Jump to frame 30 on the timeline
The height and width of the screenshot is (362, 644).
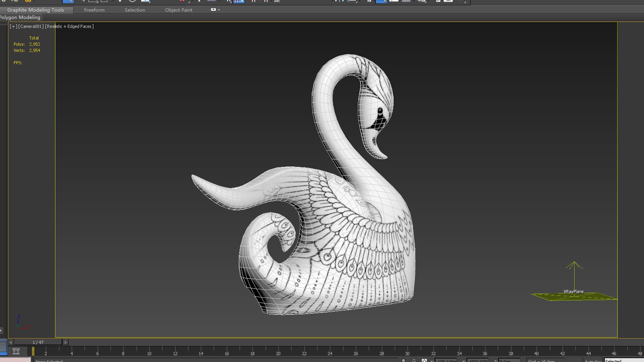(x=407, y=353)
